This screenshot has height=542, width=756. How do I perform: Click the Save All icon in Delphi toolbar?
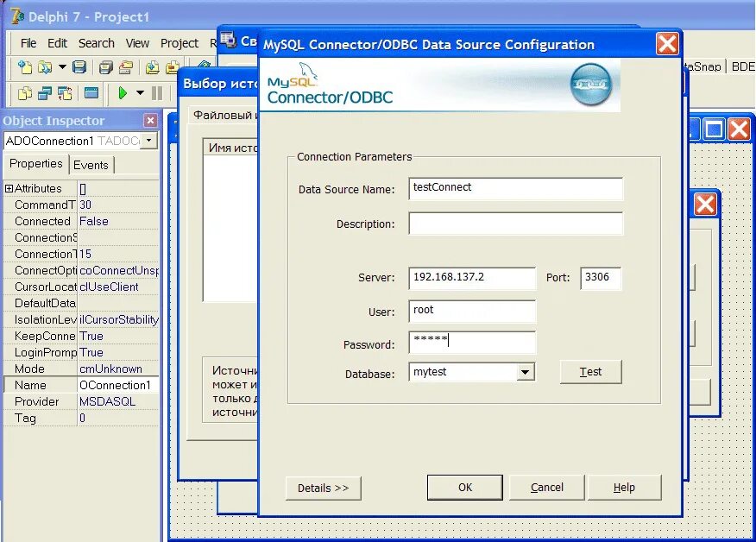tap(105, 67)
